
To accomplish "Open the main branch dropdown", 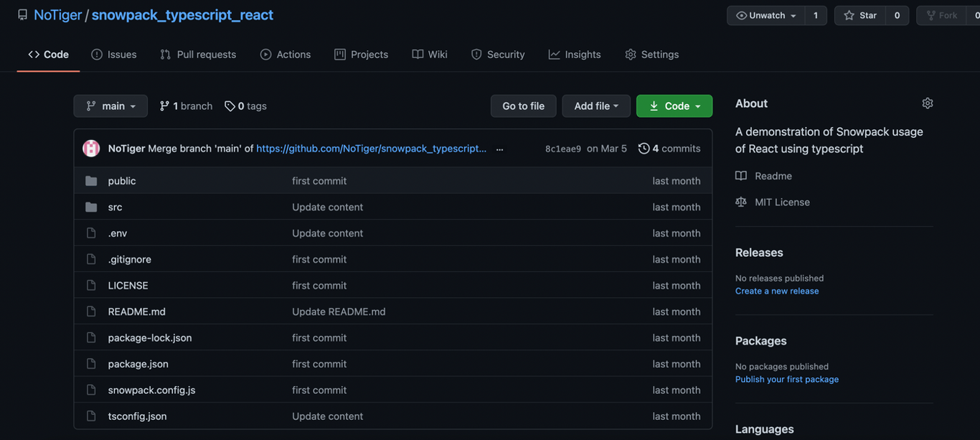I will pos(110,106).
